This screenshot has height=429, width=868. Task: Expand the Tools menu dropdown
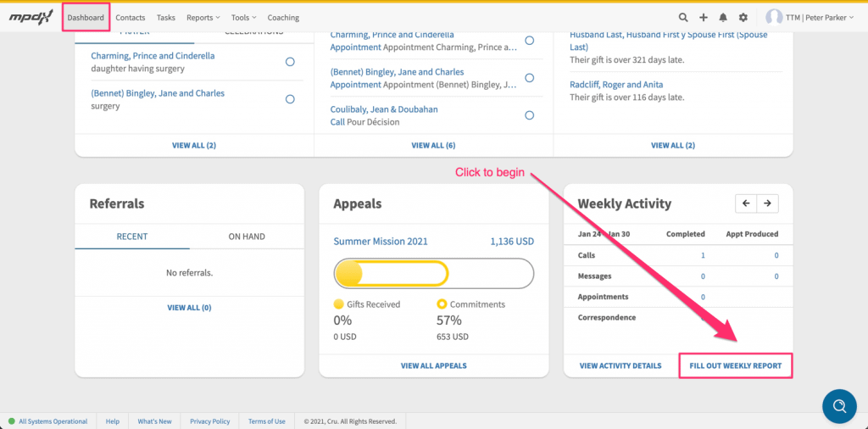243,18
